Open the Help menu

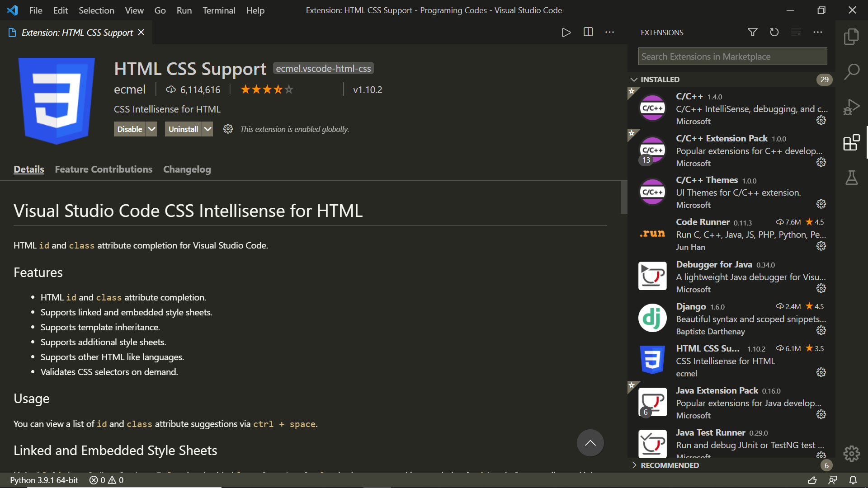click(x=255, y=10)
